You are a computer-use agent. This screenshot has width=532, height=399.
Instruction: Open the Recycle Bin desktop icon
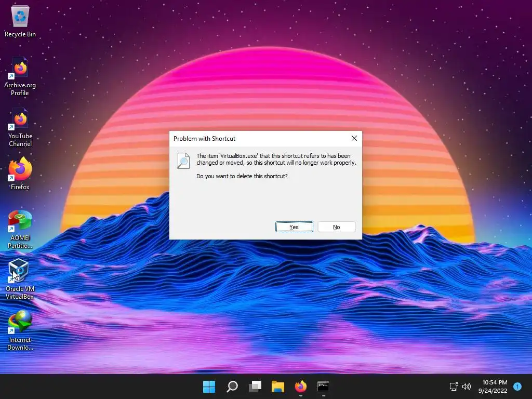tap(20, 22)
